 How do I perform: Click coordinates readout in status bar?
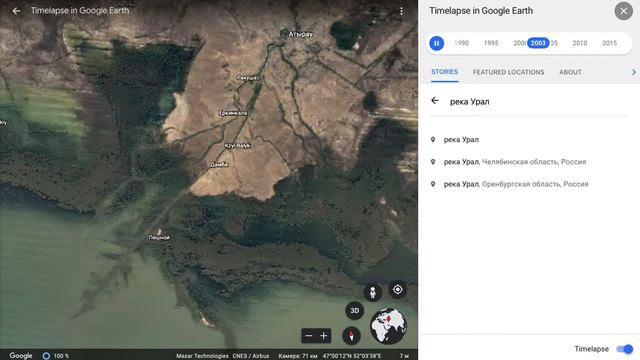tap(352, 356)
